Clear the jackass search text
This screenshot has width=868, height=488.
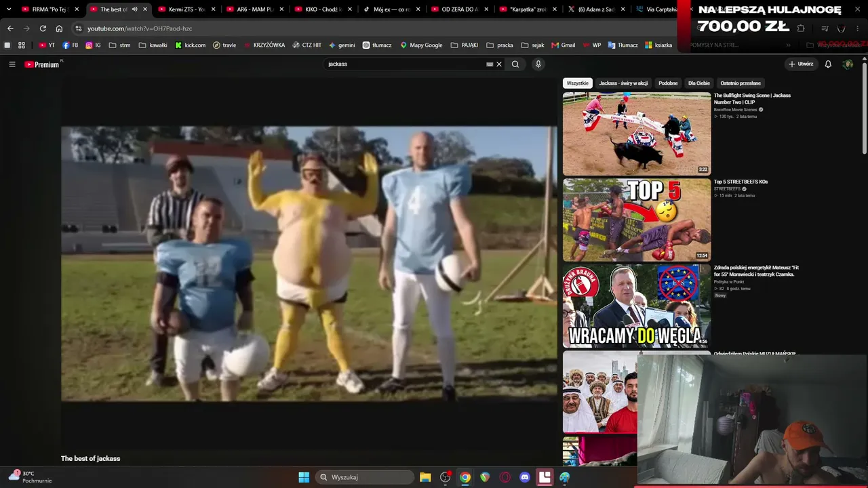point(499,64)
